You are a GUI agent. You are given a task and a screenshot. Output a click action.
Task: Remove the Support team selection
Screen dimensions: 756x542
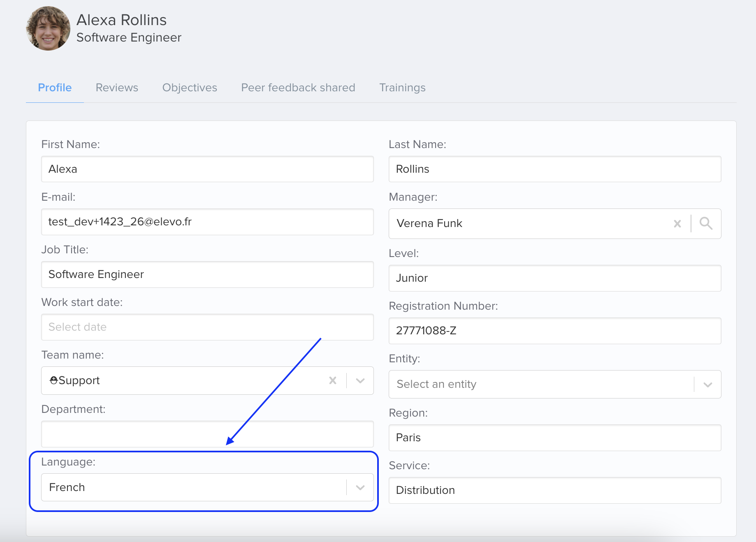pos(333,380)
